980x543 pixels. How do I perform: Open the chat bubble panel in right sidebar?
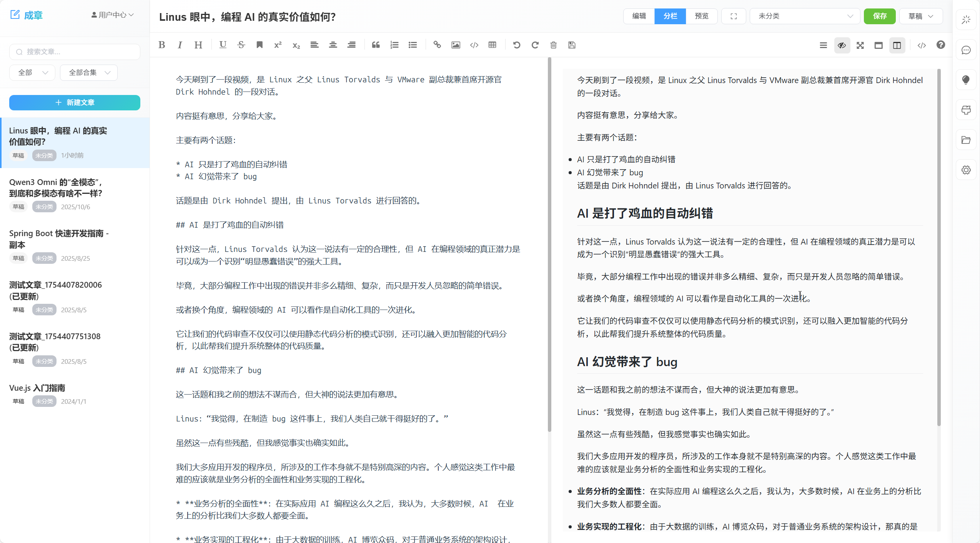[966, 50]
